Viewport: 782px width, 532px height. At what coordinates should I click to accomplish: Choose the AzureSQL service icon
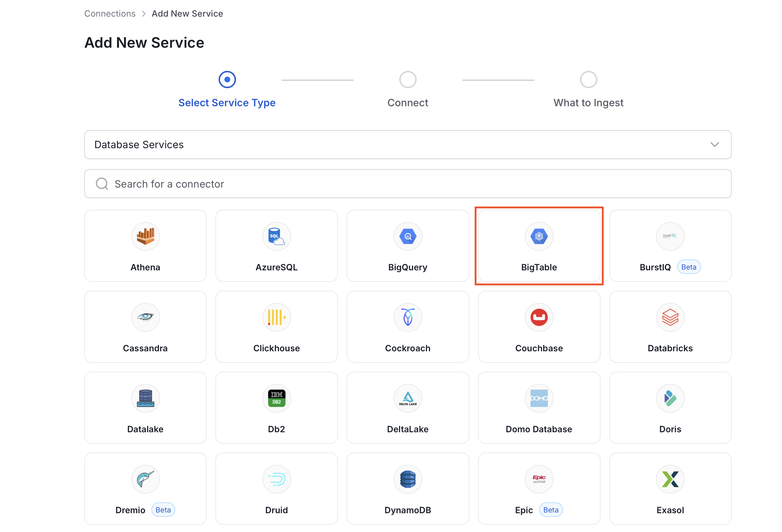click(x=276, y=236)
